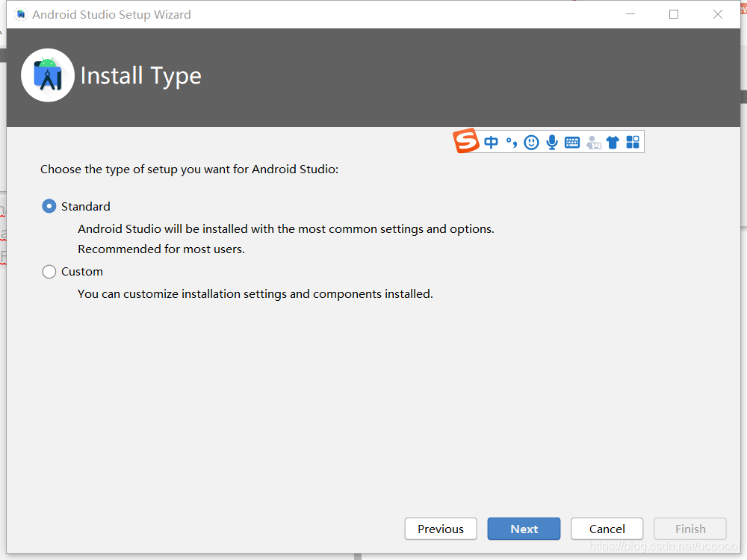The image size is (747, 560).
Task: Toggle Chinese input mode 中 icon
Action: tap(491, 142)
